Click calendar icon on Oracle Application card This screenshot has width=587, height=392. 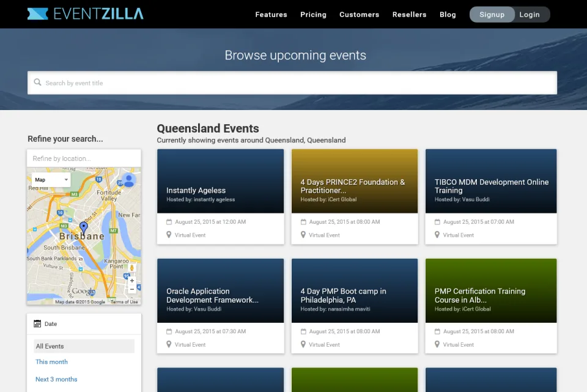point(169,331)
